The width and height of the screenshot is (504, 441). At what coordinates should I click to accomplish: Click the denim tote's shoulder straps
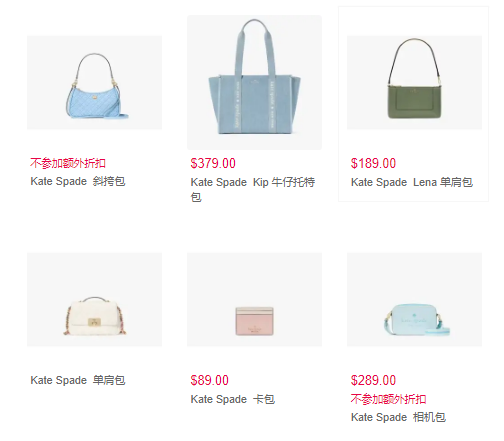coord(255,47)
